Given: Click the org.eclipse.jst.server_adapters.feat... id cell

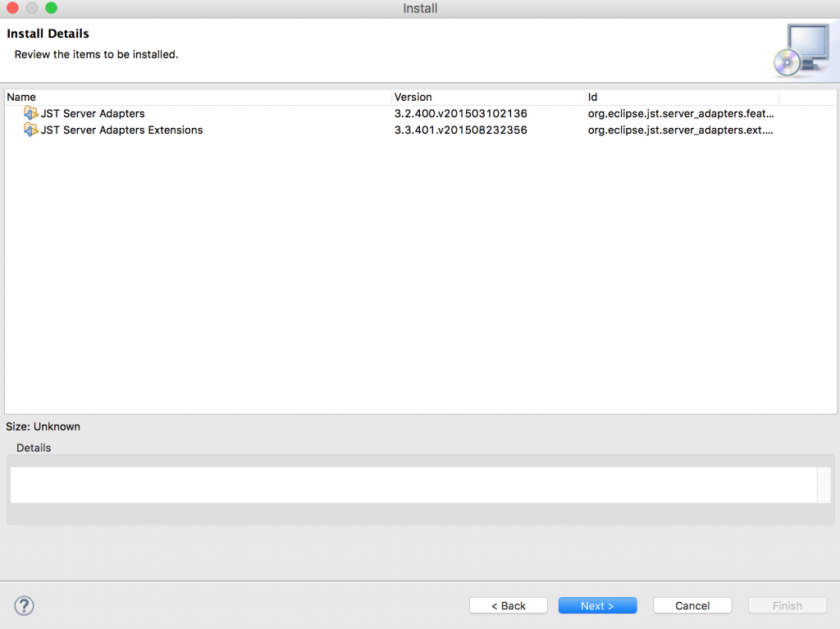Looking at the screenshot, I should click(681, 114).
